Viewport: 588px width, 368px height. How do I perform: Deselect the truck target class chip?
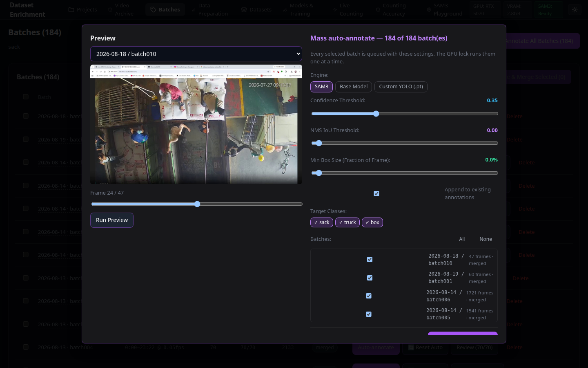[347, 222]
